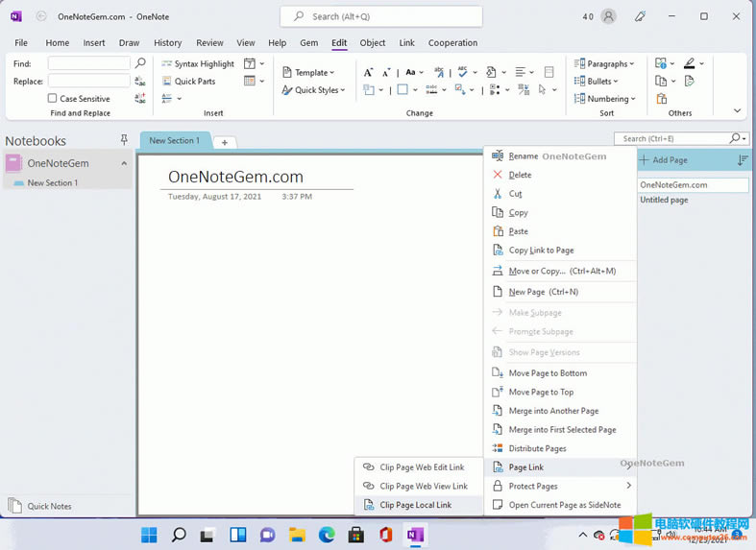Click the magnifier next to the Find field
Viewport: 756px width, 550px height.
point(140,63)
